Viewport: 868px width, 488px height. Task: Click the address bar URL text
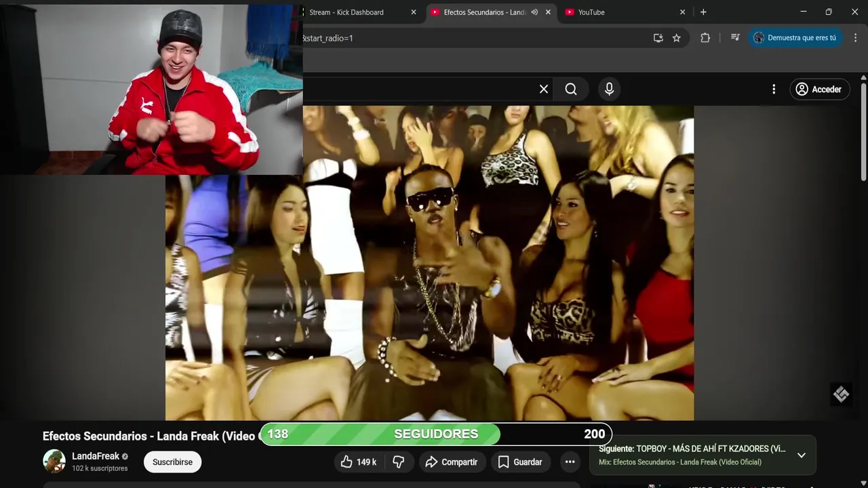(328, 38)
